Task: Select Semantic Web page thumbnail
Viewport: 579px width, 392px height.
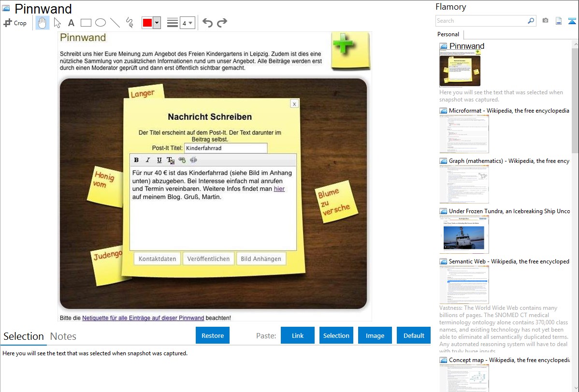Action: click(464, 285)
